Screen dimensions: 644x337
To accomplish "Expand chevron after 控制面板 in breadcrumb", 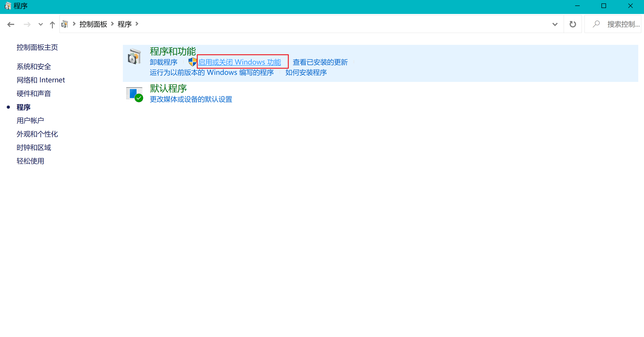I will pos(113,24).
